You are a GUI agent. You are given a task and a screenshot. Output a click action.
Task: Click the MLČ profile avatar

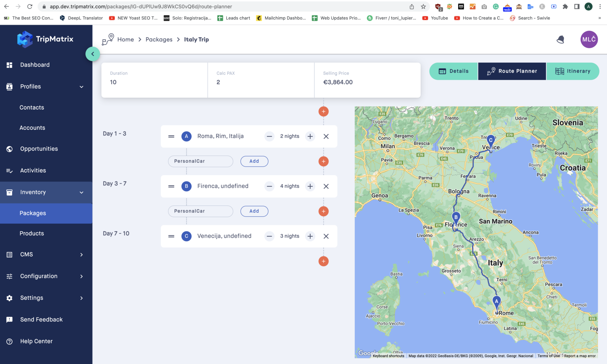pyautogui.click(x=589, y=39)
